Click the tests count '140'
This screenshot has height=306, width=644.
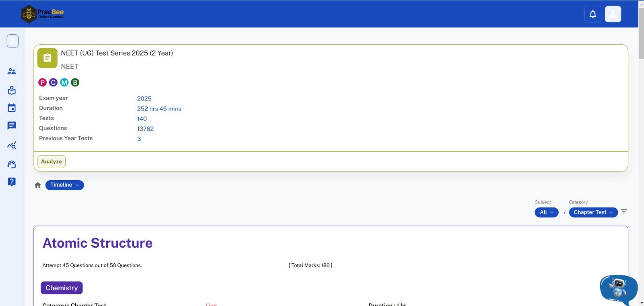[142, 119]
